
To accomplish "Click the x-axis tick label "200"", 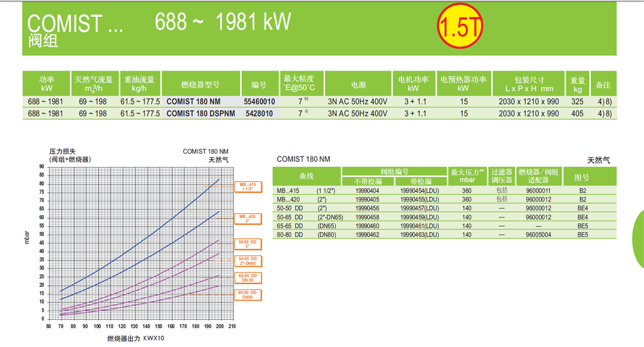I will pos(220,327).
